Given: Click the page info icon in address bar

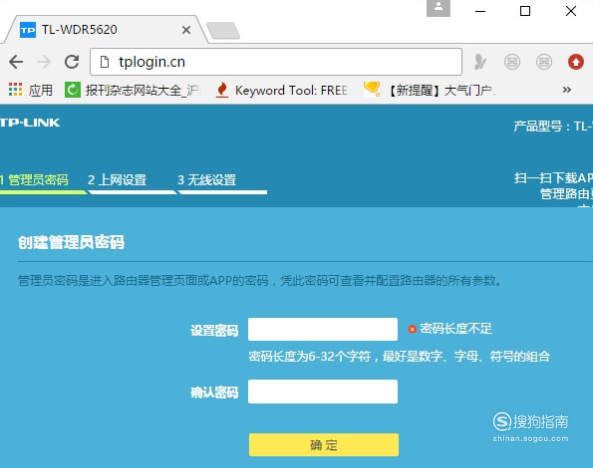Looking at the screenshot, I should [104, 62].
